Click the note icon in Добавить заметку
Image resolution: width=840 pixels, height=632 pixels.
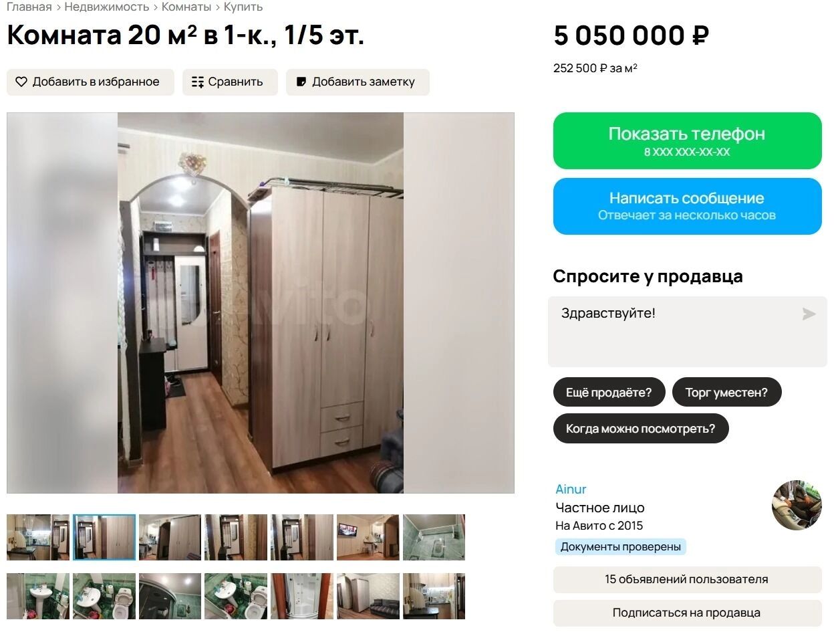[301, 82]
